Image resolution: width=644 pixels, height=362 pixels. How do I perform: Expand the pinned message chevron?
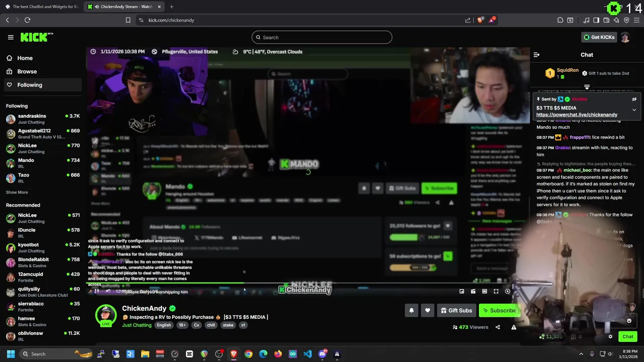point(634,110)
